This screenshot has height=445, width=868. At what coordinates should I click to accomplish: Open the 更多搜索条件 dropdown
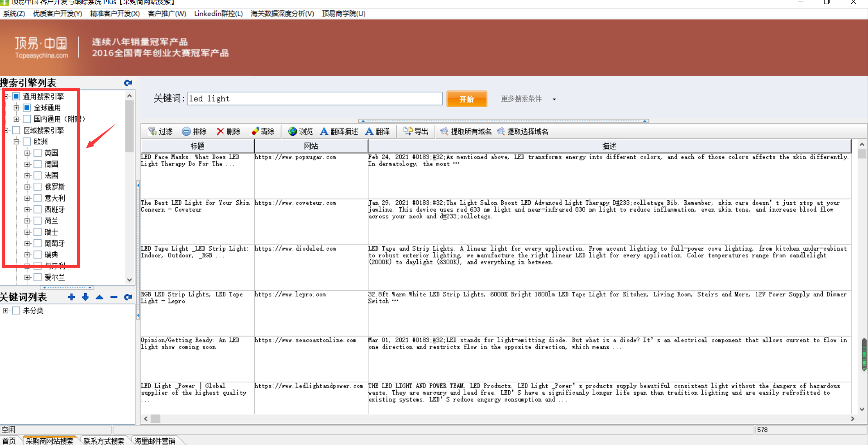[x=554, y=99]
